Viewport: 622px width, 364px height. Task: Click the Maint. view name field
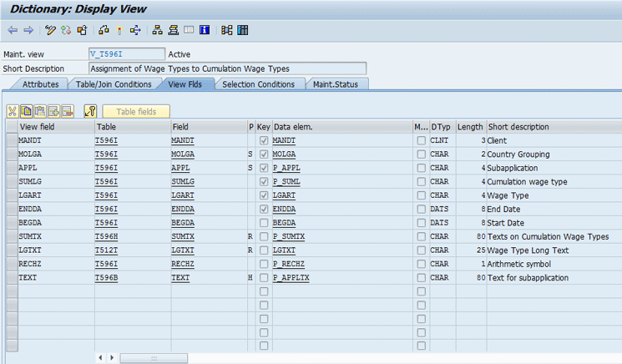point(127,54)
